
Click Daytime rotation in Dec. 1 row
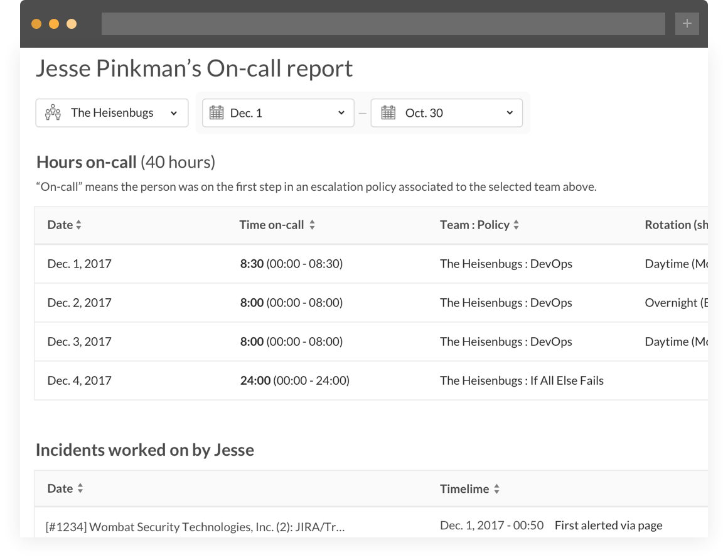coord(677,264)
